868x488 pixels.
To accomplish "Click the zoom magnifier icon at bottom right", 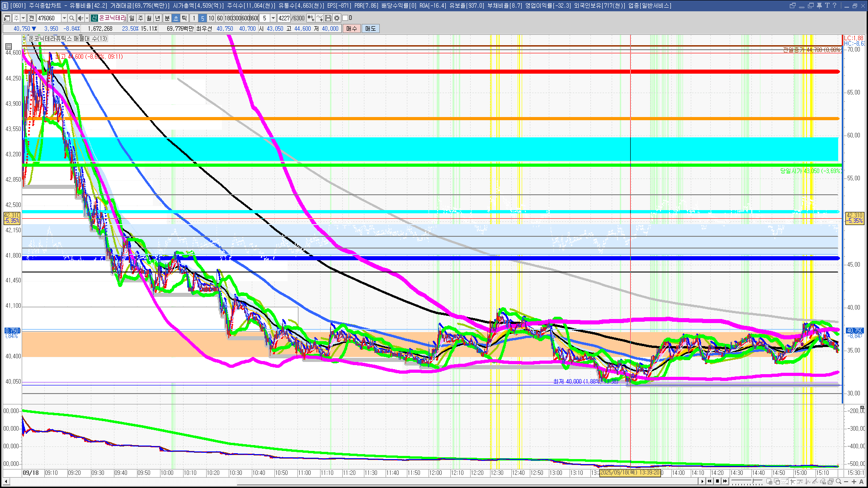I will point(839,482).
